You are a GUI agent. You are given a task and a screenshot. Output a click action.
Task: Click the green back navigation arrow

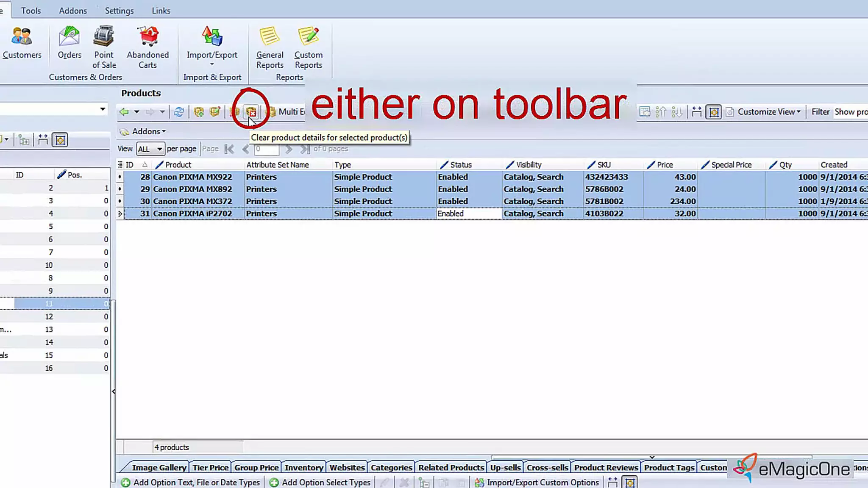124,112
